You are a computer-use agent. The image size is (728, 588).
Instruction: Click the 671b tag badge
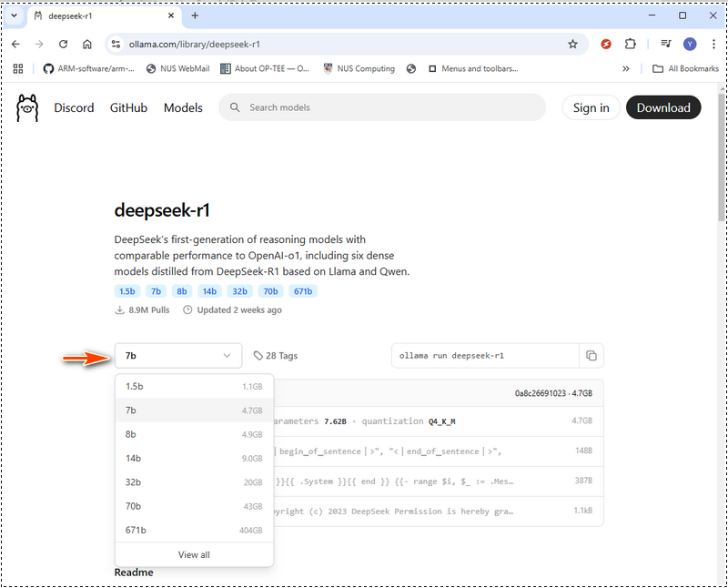[303, 291]
